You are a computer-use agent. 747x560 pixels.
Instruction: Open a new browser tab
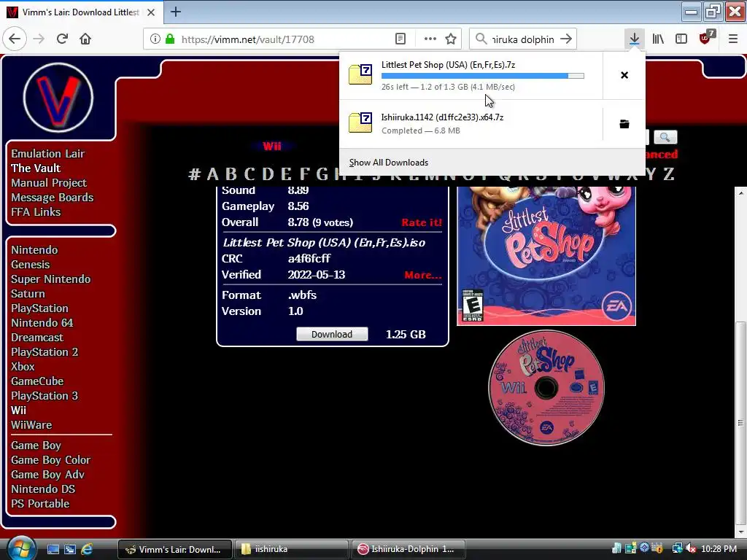click(175, 12)
